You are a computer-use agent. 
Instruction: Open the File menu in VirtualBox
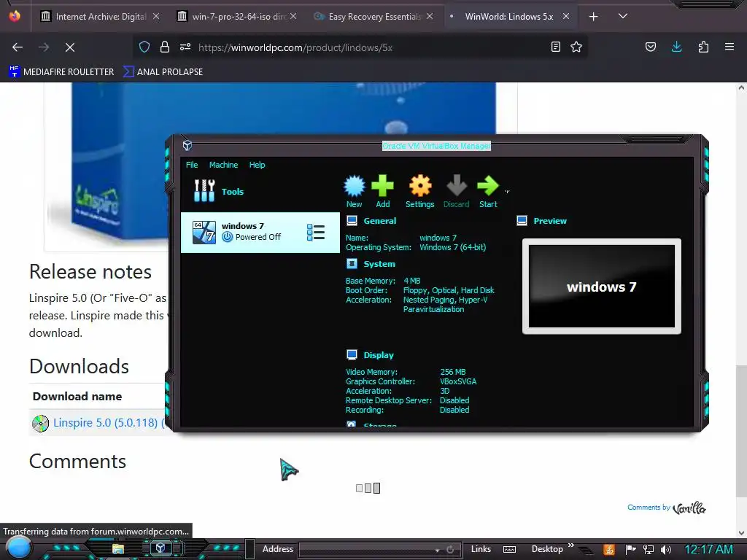(x=192, y=165)
